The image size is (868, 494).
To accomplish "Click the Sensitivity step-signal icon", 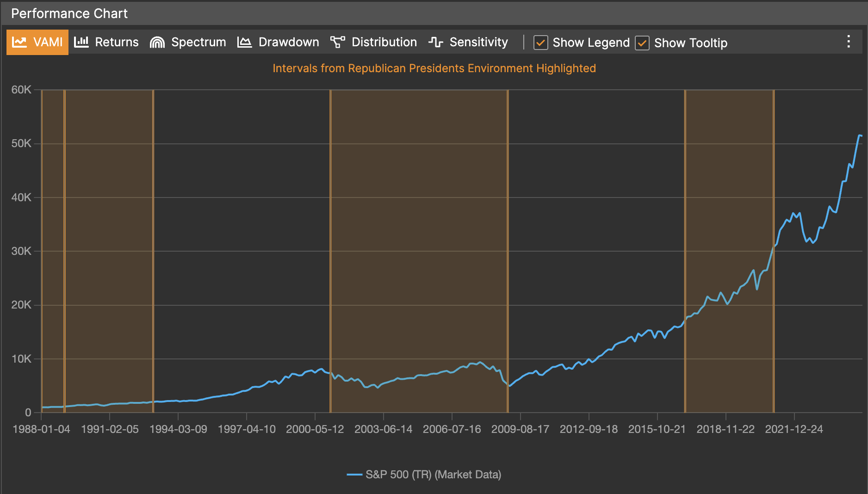I will [435, 42].
